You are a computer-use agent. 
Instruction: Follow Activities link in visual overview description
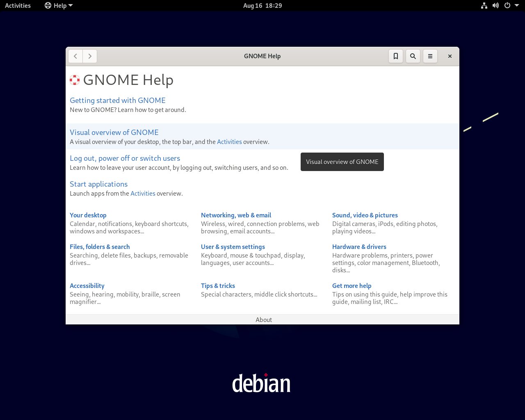coord(229,142)
